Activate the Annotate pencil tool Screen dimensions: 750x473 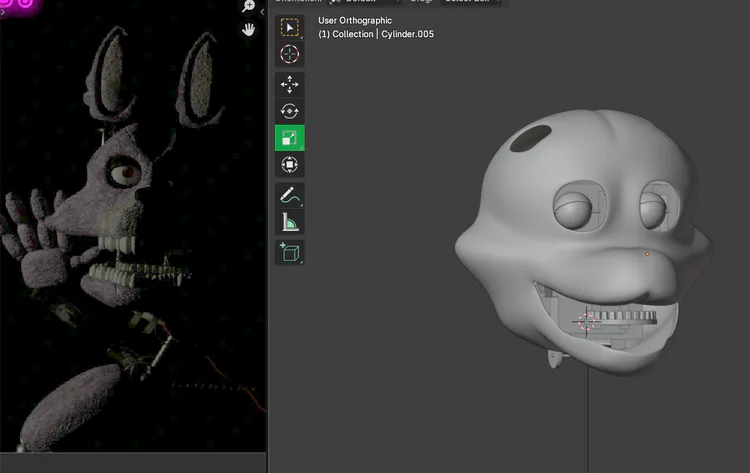289,195
